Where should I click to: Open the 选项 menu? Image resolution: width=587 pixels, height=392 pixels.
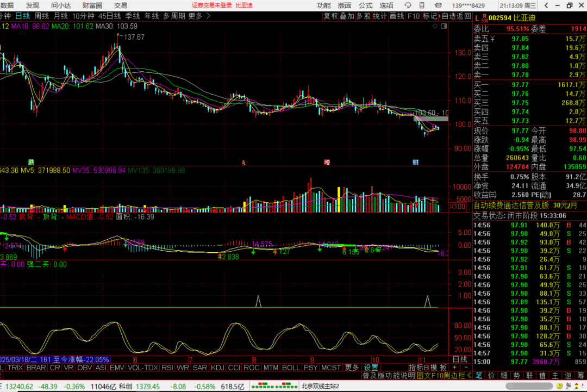click(386, 5)
